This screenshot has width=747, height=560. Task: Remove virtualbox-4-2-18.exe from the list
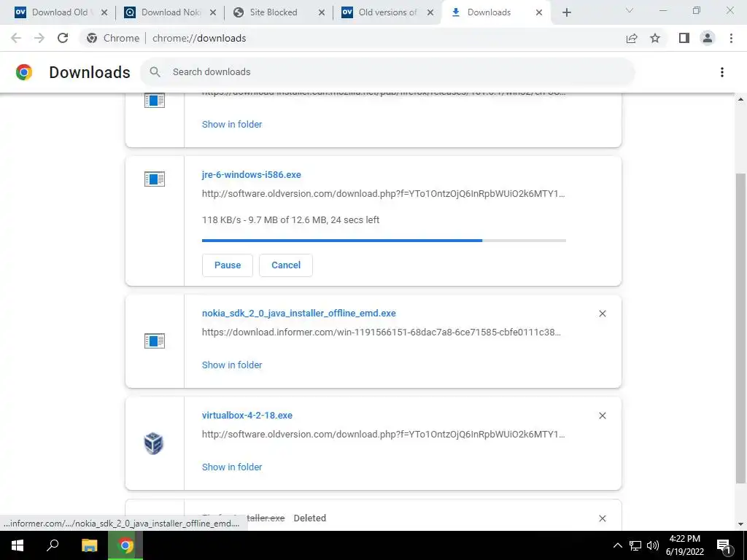point(602,416)
